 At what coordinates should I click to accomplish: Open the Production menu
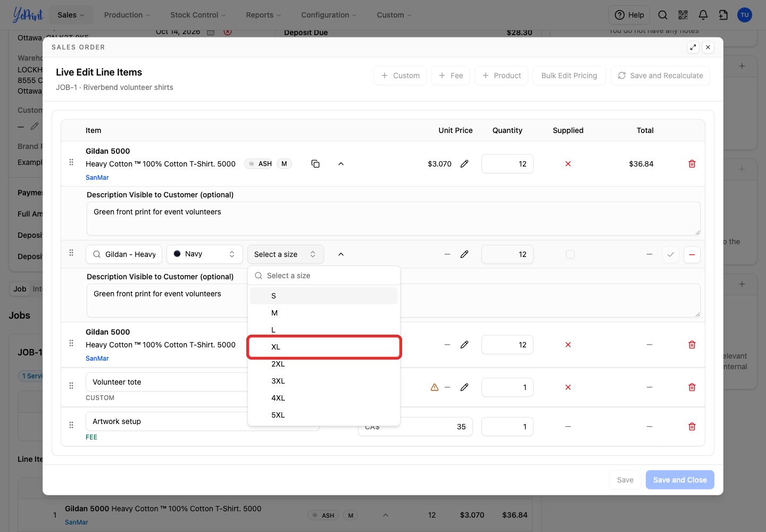pos(127,15)
